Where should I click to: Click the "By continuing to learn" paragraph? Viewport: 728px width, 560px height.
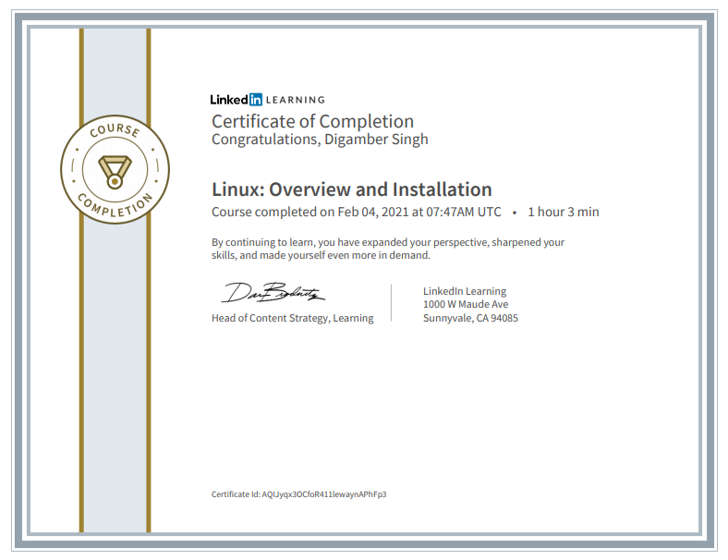tap(387, 249)
